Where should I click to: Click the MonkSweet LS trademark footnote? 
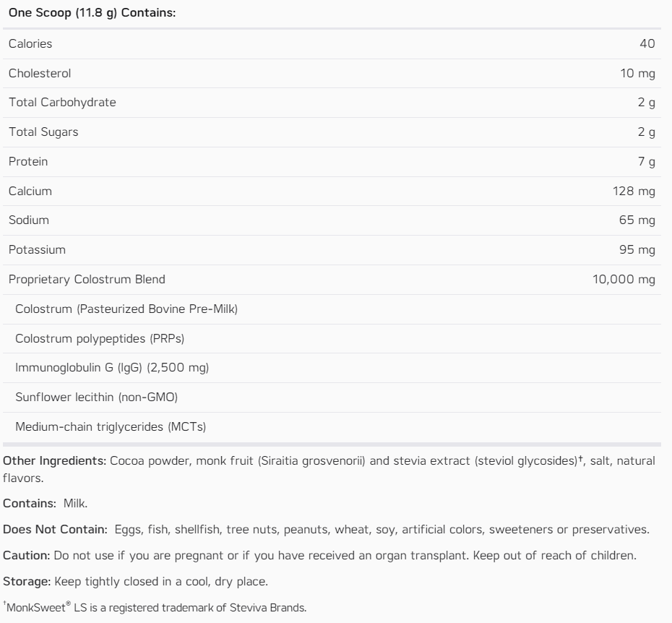155,607
